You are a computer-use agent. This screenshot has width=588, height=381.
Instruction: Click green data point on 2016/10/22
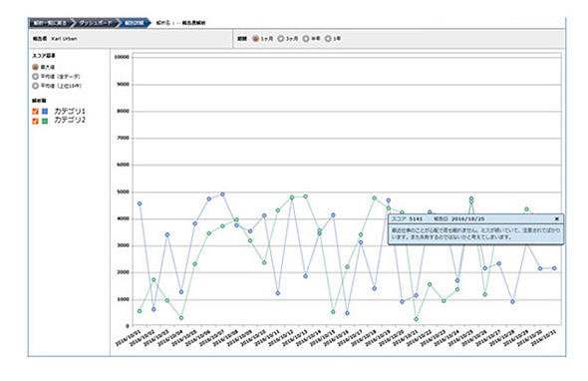pyautogui.click(x=430, y=284)
